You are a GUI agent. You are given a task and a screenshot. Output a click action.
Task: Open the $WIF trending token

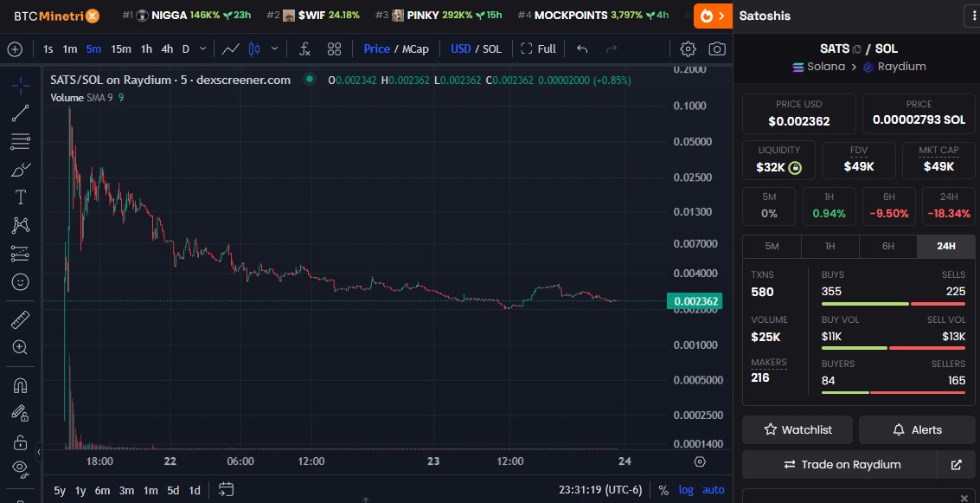312,15
